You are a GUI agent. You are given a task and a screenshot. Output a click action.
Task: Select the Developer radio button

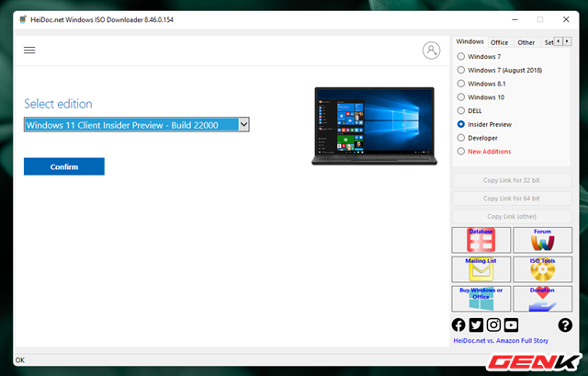coord(461,138)
